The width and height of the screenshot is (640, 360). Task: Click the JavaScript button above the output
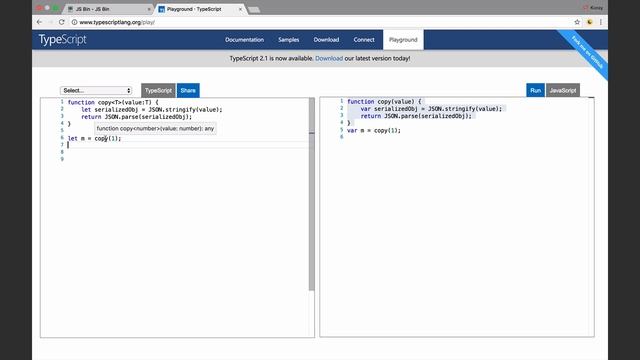click(563, 90)
